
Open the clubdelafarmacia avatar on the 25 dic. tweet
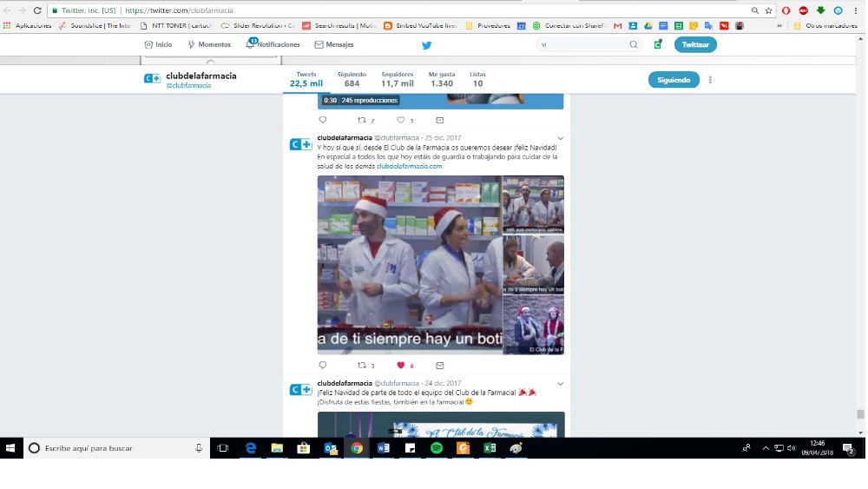[300, 144]
